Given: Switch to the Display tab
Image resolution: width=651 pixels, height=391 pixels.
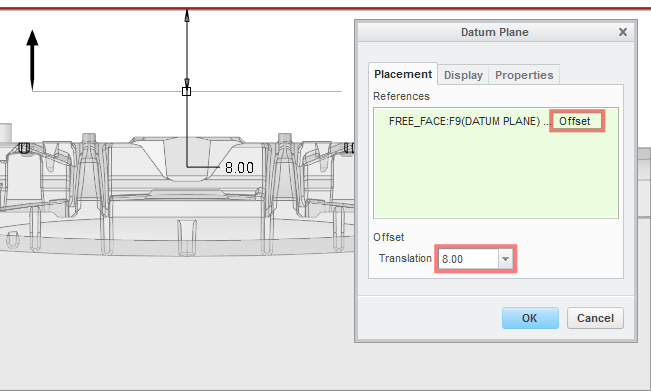Looking at the screenshot, I should click(x=463, y=75).
